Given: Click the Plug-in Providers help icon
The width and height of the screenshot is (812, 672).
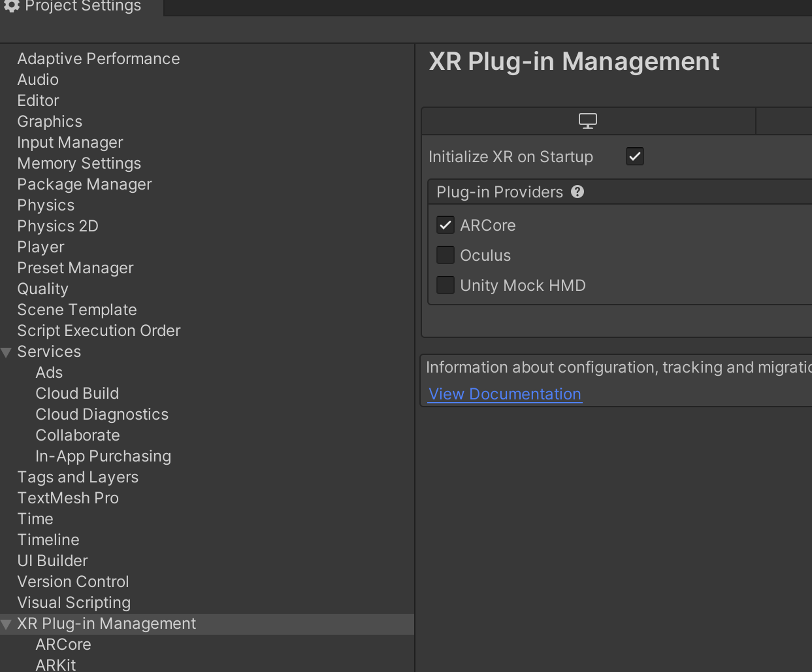Looking at the screenshot, I should (x=577, y=192).
